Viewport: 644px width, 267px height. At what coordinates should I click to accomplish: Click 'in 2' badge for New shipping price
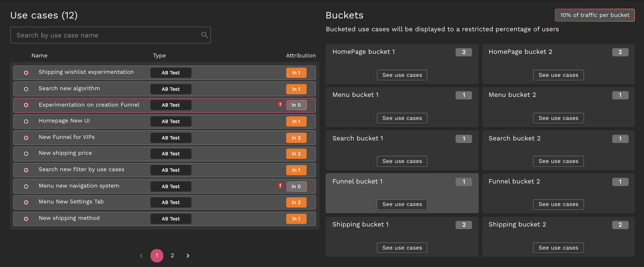coord(296,154)
